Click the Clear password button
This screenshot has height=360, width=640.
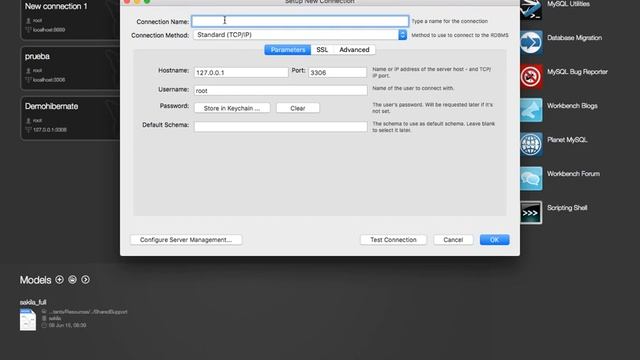point(298,108)
